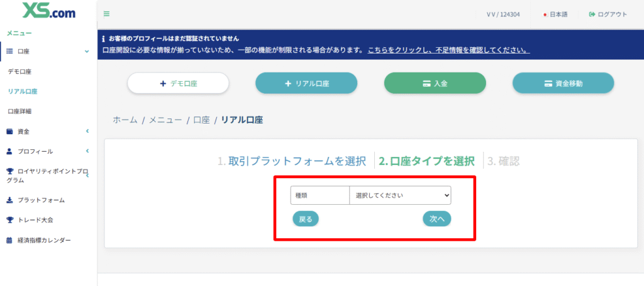Click the logout arrow icon
Viewport: 644px width, 286px height.
pyautogui.click(x=592, y=14)
